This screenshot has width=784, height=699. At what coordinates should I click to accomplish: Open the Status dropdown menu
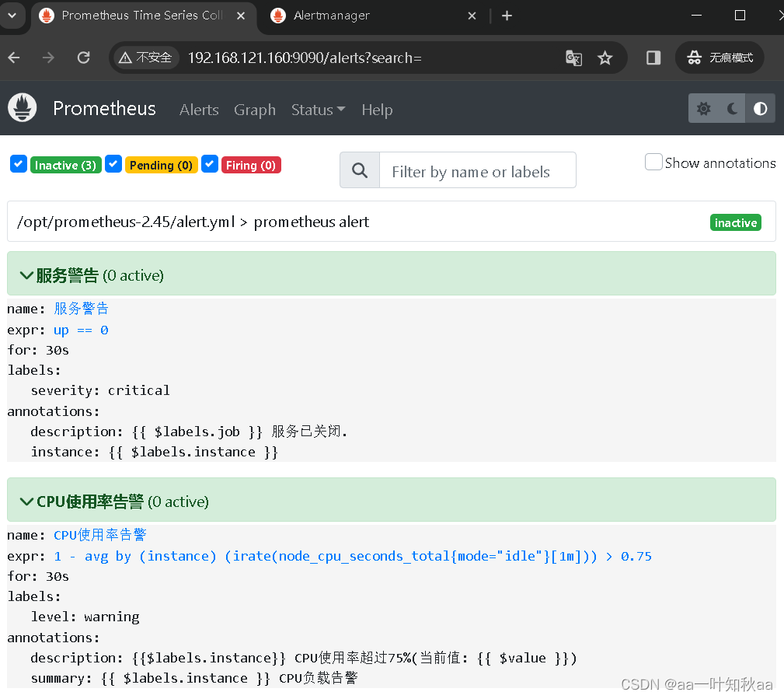[x=319, y=110]
